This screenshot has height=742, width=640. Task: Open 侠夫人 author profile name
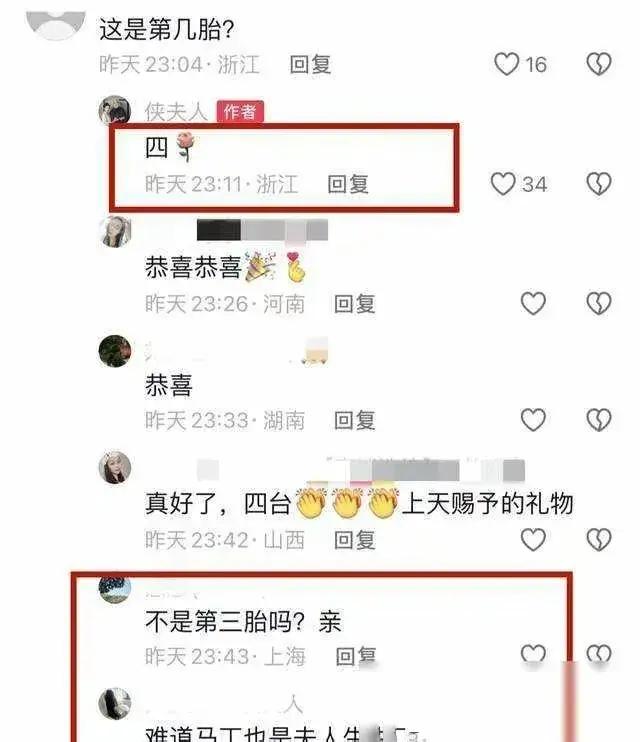click(x=176, y=112)
